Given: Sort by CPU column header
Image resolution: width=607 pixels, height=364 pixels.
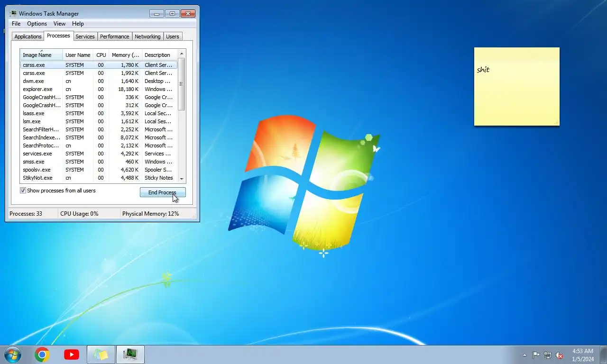Looking at the screenshot, I should tap(101, 55).
